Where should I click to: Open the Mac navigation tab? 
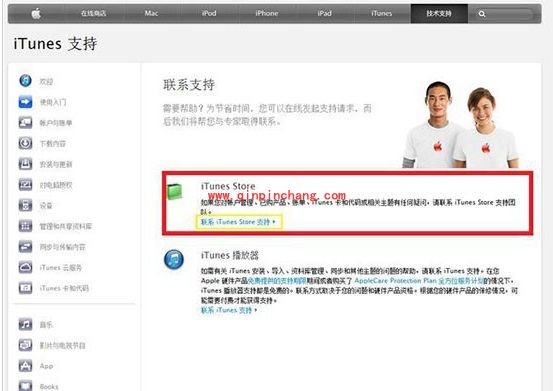[x=151, y=13]
